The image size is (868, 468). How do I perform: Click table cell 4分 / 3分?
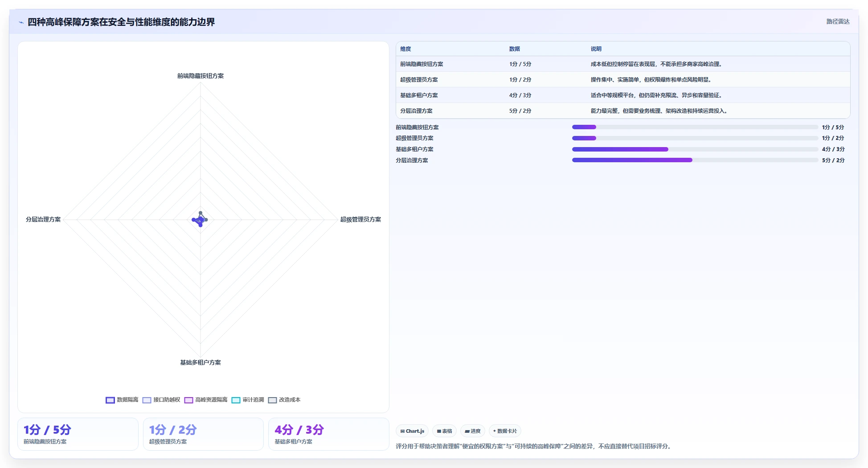520,95
